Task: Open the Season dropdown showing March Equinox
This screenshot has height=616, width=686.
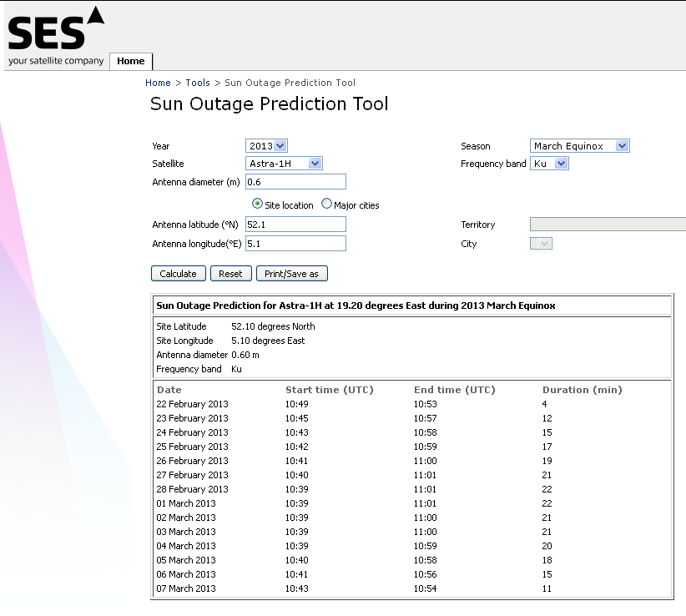Action: click(580, 146)
